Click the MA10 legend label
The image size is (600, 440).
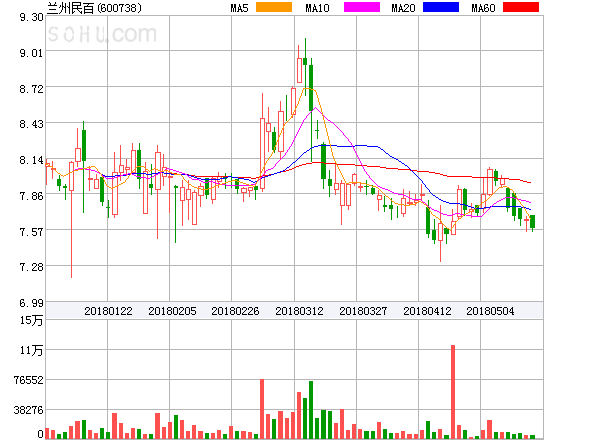[318, 8]
